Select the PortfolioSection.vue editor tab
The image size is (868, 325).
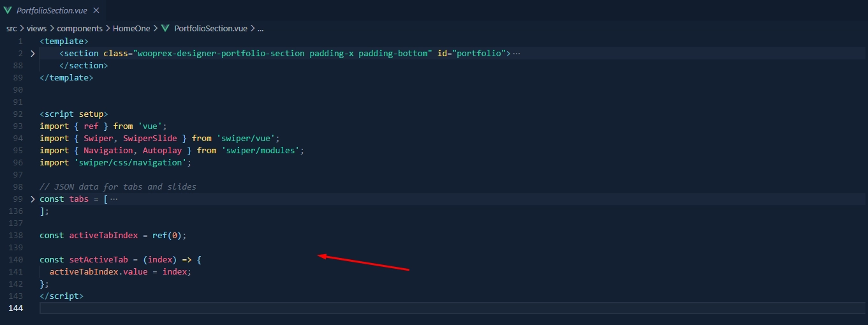[52, 10]
